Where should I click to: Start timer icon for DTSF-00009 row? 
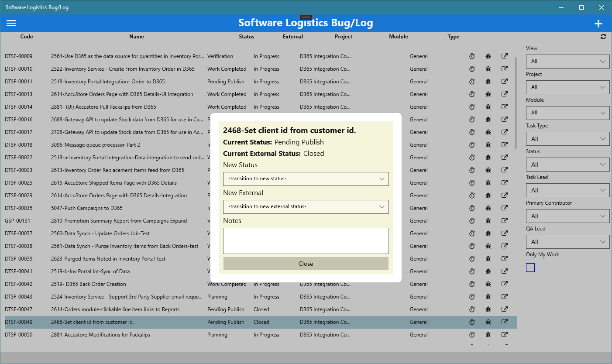click(472, 56)
